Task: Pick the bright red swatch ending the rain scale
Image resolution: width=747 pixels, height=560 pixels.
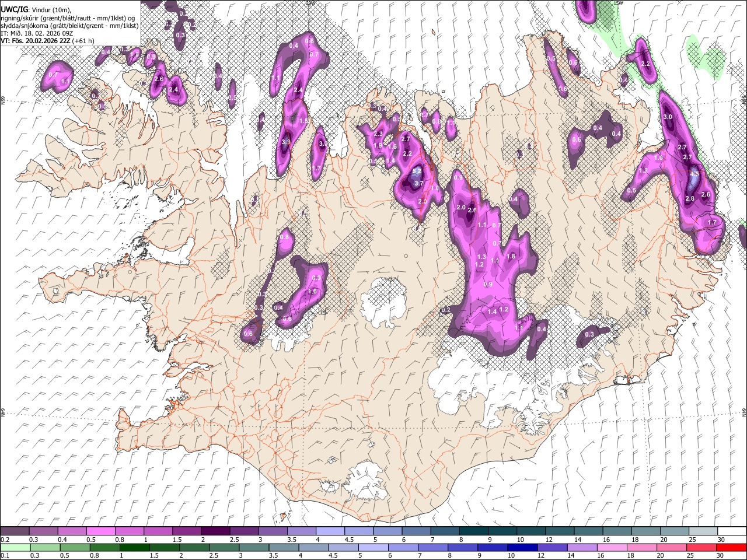Action: tap(731, 547)
